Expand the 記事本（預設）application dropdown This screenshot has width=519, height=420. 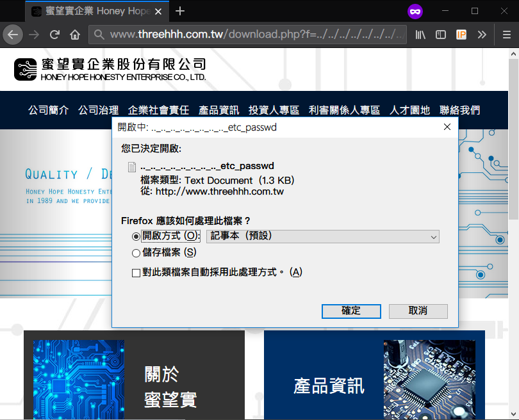323,236
